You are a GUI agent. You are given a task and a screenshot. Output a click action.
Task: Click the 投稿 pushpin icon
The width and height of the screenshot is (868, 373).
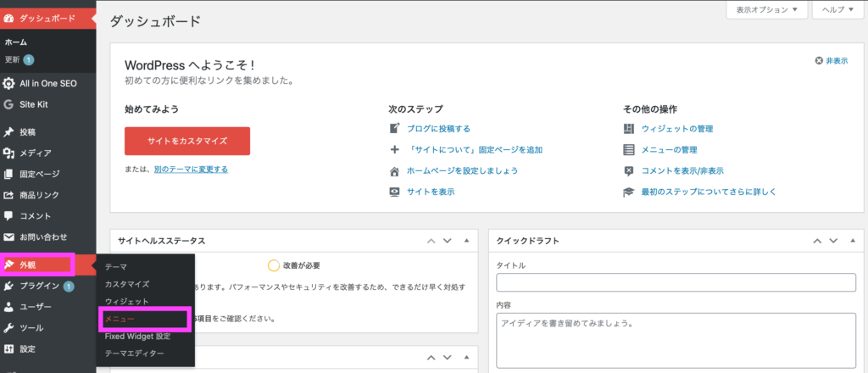(x=8, y=132)
